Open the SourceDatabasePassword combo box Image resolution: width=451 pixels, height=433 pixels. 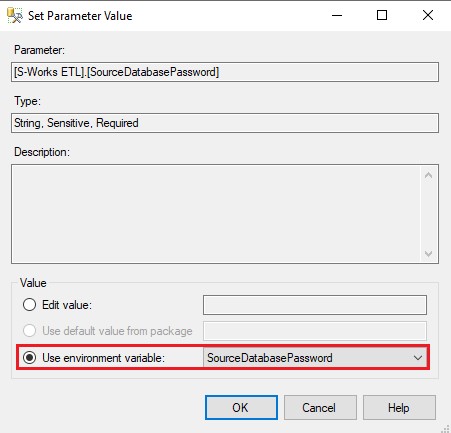pyautogui.click(x=315, y=358)
